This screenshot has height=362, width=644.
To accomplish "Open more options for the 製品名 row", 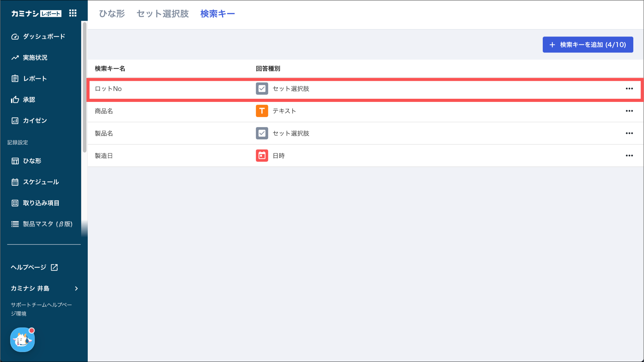I will point(629,133).
